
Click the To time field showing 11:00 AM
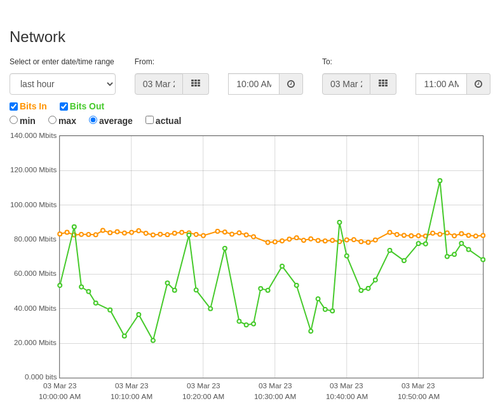click(x=441, y=84)
